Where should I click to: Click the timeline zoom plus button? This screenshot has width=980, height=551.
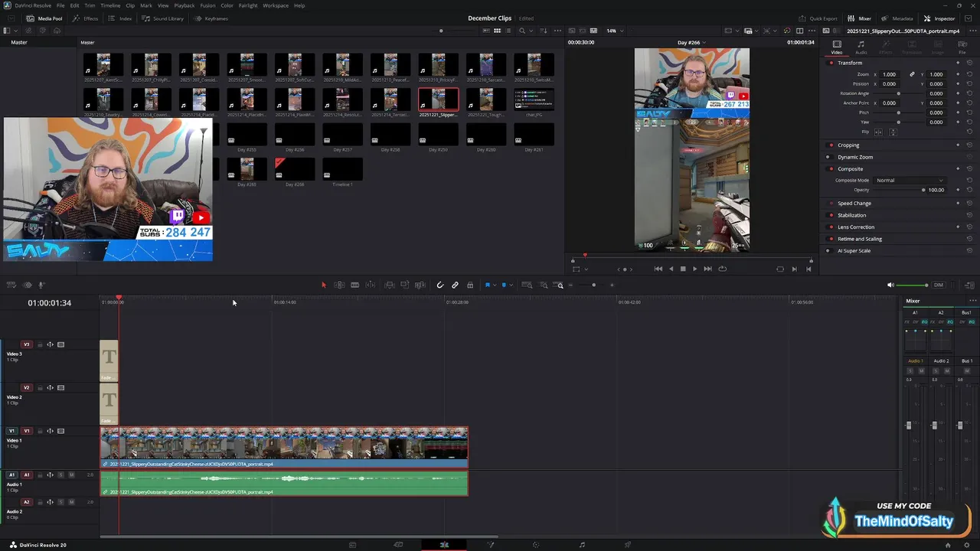(612, 285)
